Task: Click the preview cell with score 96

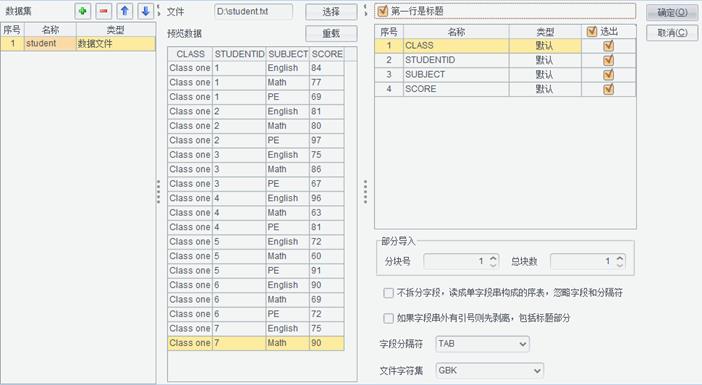Action: (x=326, y=198)
